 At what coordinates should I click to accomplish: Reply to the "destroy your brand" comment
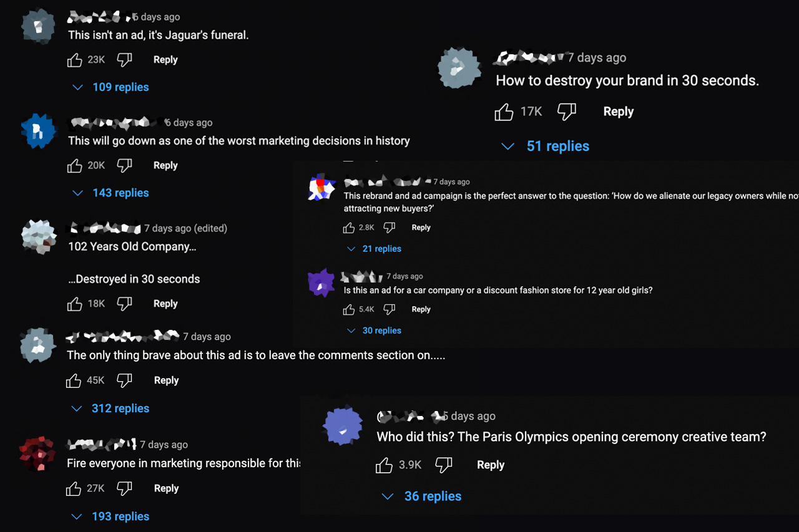[618, 112]
